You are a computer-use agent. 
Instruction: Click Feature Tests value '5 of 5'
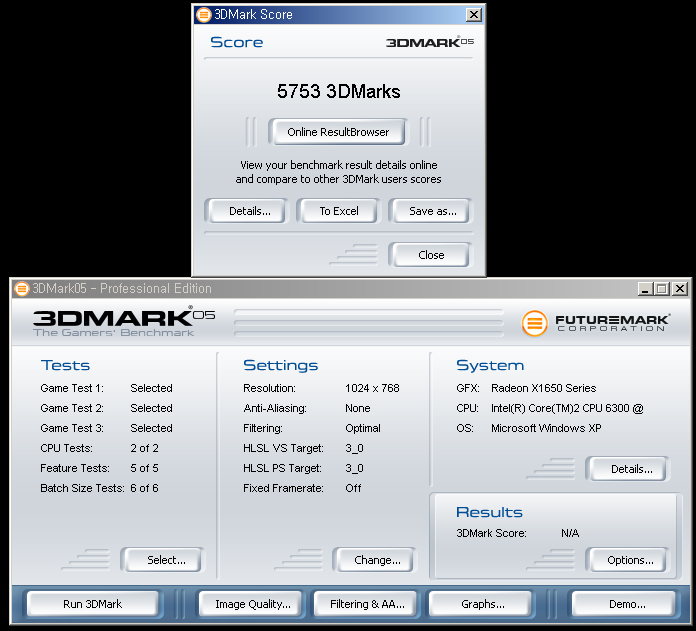tap(144, 468)
